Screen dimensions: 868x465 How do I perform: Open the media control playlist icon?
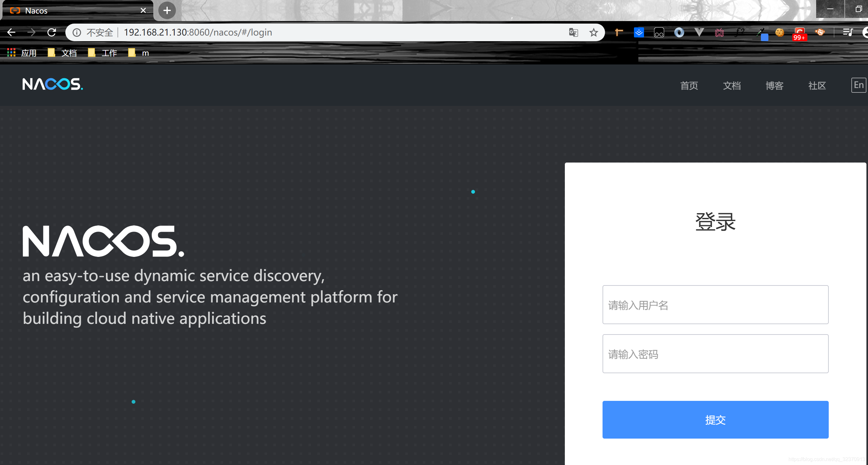pos(848,32)
